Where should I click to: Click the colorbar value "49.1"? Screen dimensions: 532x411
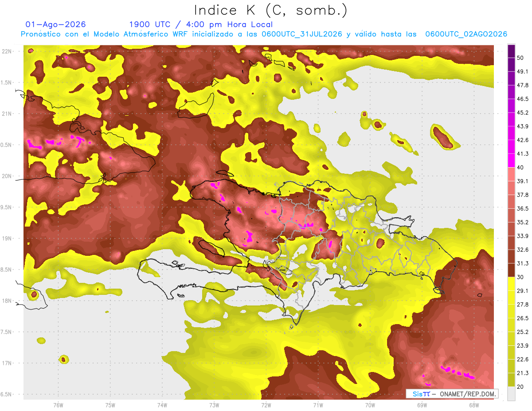click(522, 71)
